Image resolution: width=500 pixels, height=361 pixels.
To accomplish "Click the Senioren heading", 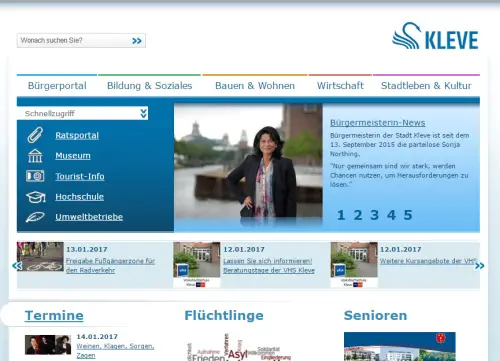I will (375, 315).
